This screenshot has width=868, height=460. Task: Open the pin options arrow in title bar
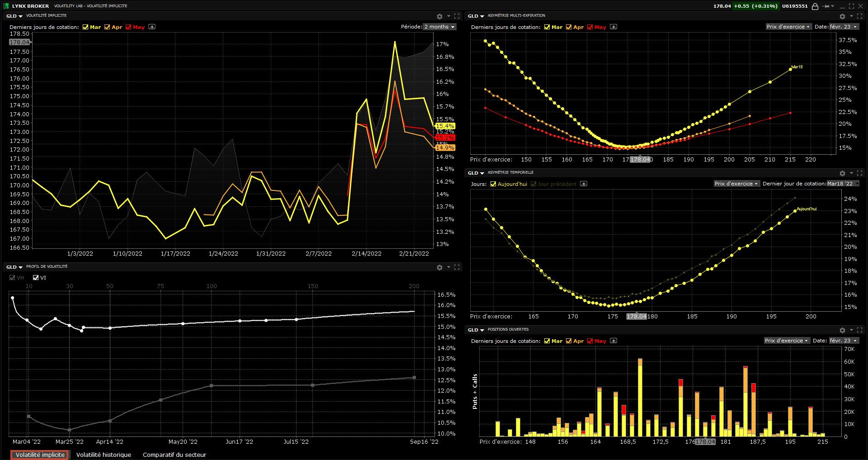[x=832, y=6]
